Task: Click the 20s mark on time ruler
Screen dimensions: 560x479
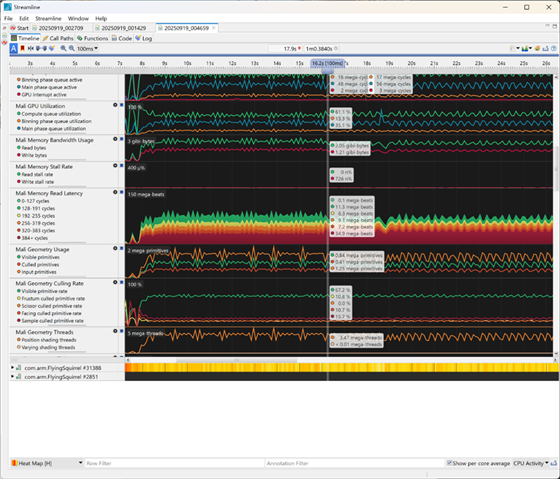Action: (411, 63)
